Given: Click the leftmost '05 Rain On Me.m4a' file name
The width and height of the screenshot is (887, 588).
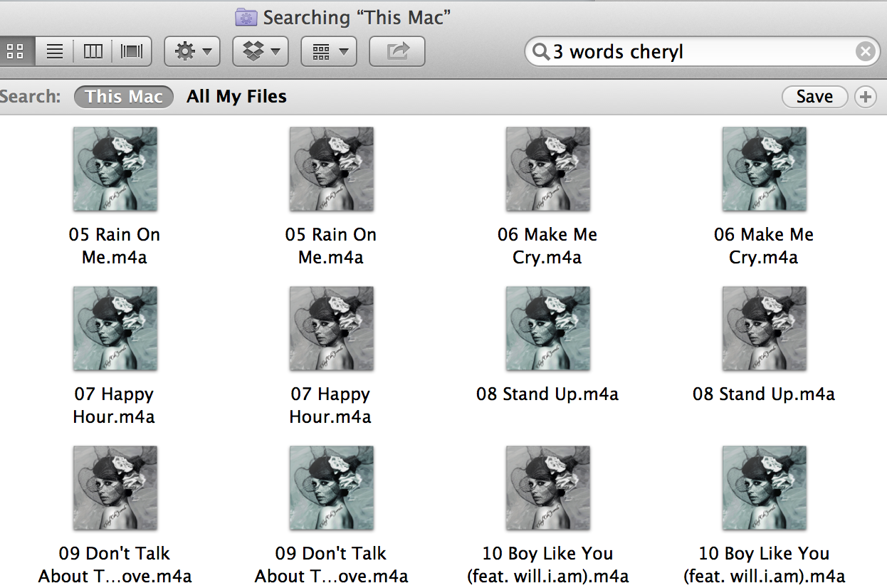Looking at the screenshot, I should click(115, 246).
